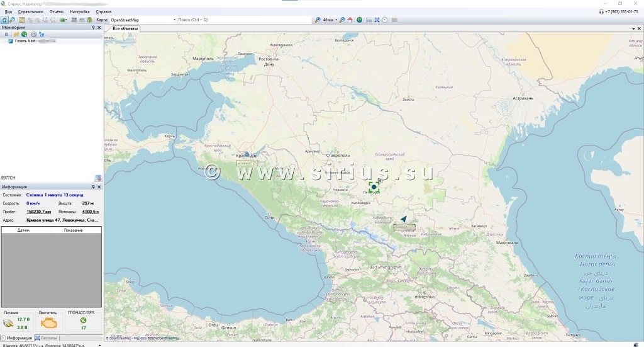Click the gear icon in Мониторинг toolbar
The width and height of the screenshot is (644, 347).
pos(33,34)
